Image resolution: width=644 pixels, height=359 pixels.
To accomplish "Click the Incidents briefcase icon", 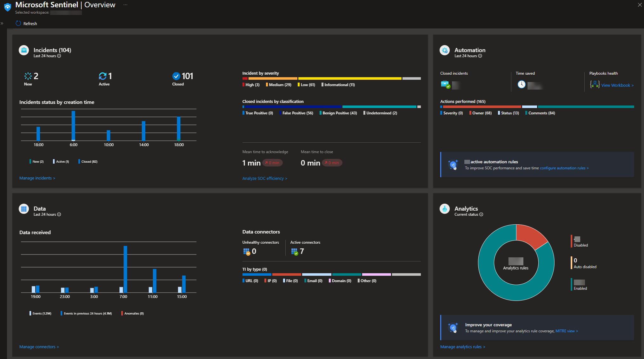I will click(24, 50).
